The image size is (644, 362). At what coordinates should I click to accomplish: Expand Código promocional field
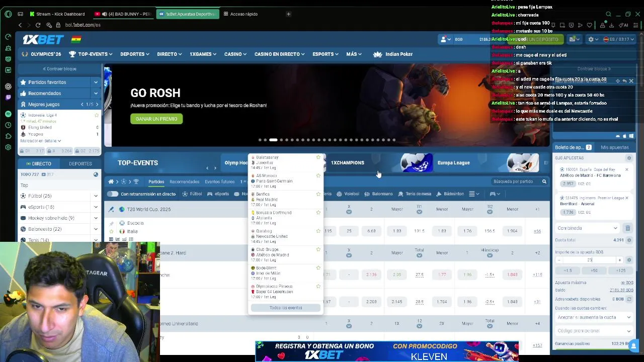click(x=594, y=331)
